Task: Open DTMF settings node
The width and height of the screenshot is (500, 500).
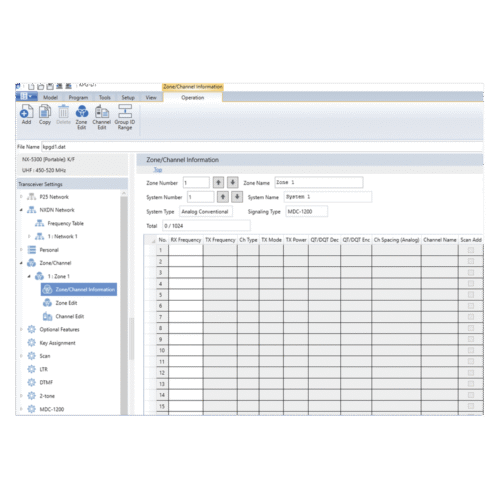Action: pyautogui.click(x=46, y=382)
